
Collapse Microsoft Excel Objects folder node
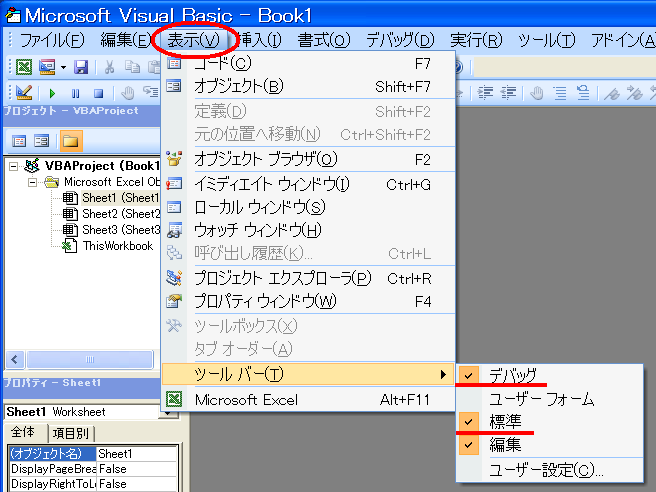32,182
